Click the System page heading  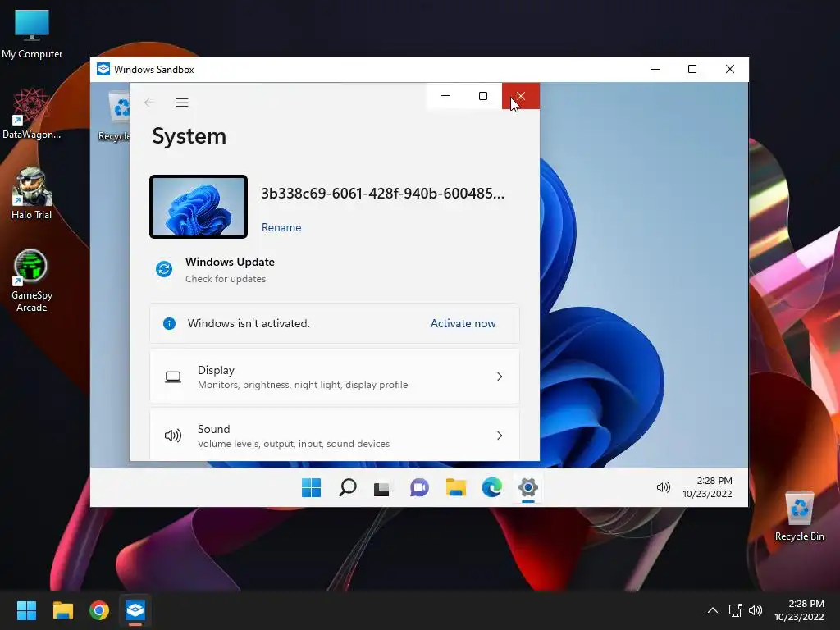(189, 136)
